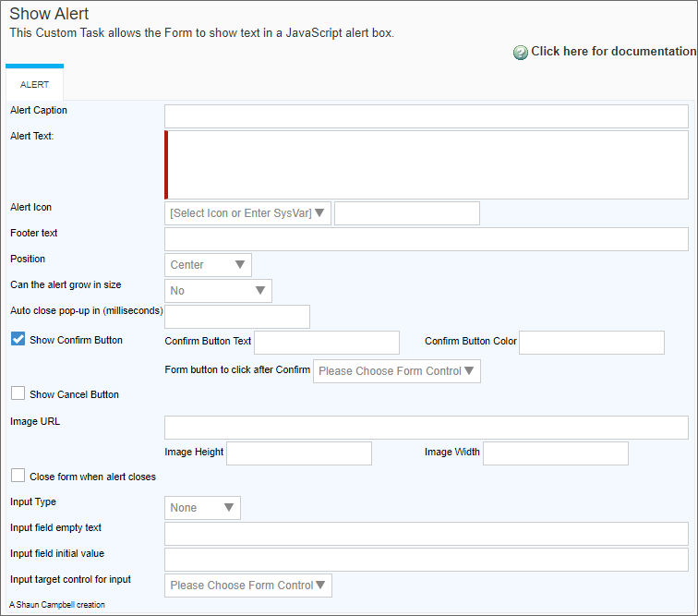This screenshot has height=616, width=698.
Task: Expand the Position dropdown set to Center
Action: click(x=208, y=265)
